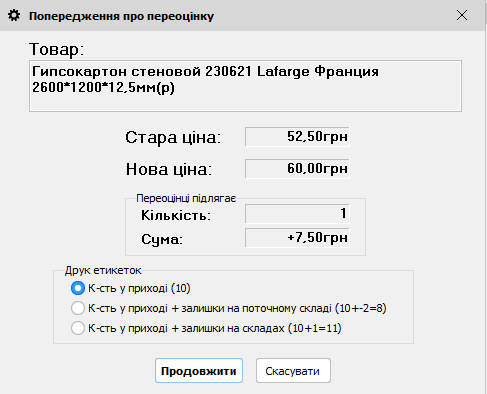Click the title 'Попередження про переоцінку'

coord(121,16)
